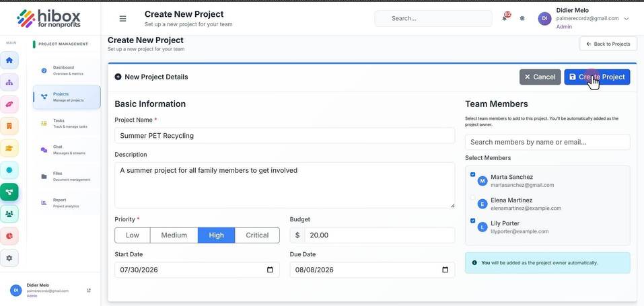
Task: Open the Chat menu item
Action: [67, 150]
